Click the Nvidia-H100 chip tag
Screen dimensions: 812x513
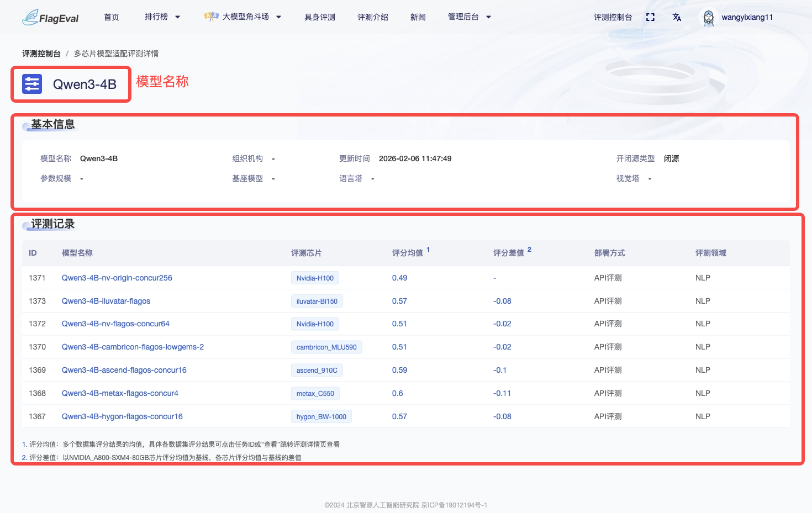point(315,278)
